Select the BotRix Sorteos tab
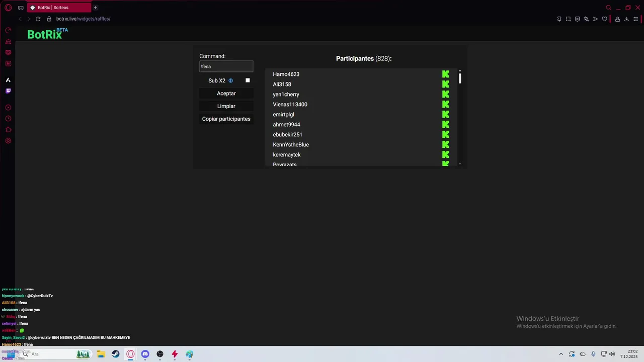 [59, 8]
